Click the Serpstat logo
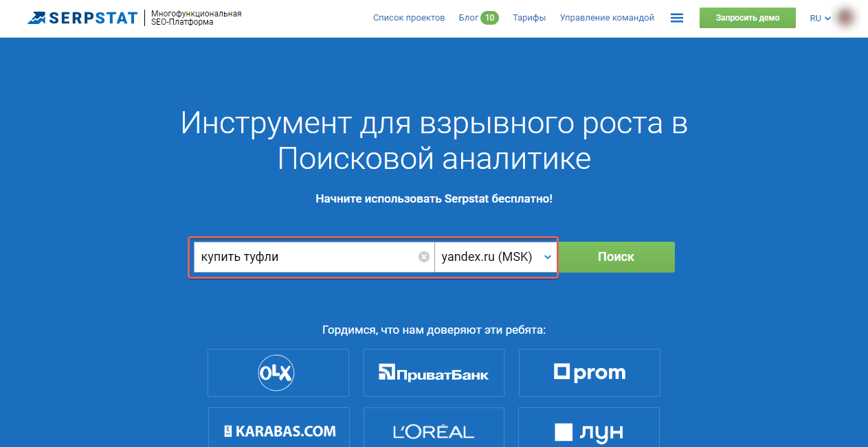 tap(82, 18)
